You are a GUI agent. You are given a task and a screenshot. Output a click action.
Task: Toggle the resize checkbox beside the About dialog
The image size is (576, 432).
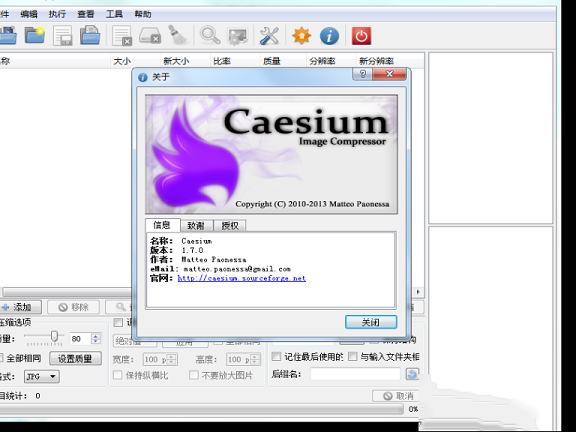118,323
